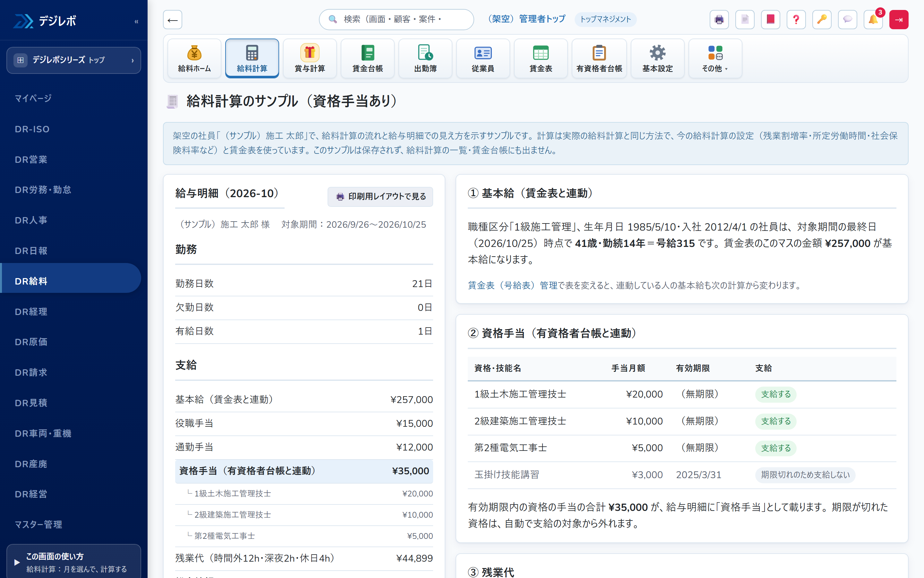Click the デジレボ logo

point(45,21)
